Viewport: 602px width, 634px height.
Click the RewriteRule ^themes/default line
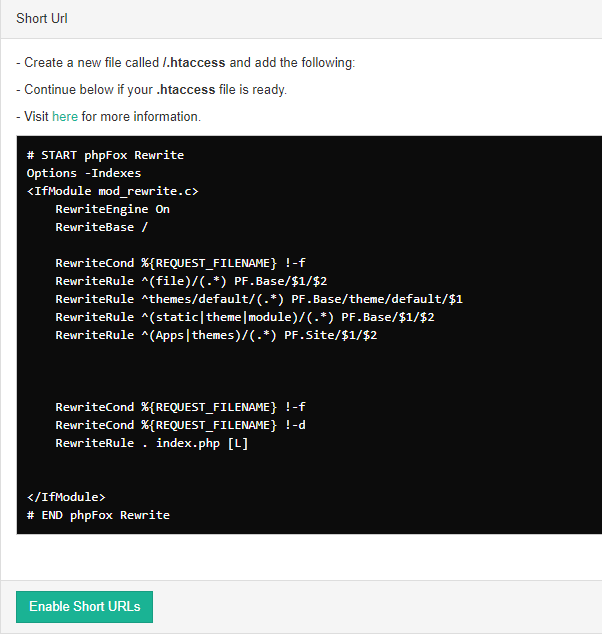point(258,299)
